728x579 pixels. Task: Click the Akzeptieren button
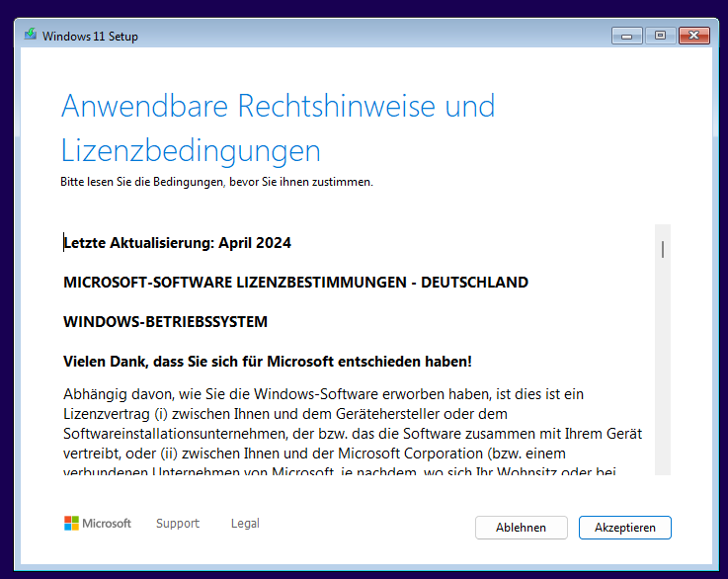[x=625, y=528]
